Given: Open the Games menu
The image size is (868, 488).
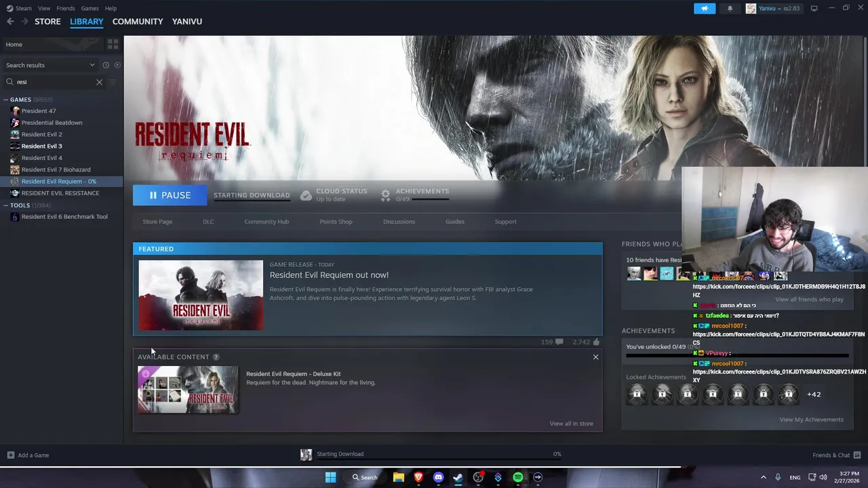Looking at the screenshot, I should click(x=90, y=8).
